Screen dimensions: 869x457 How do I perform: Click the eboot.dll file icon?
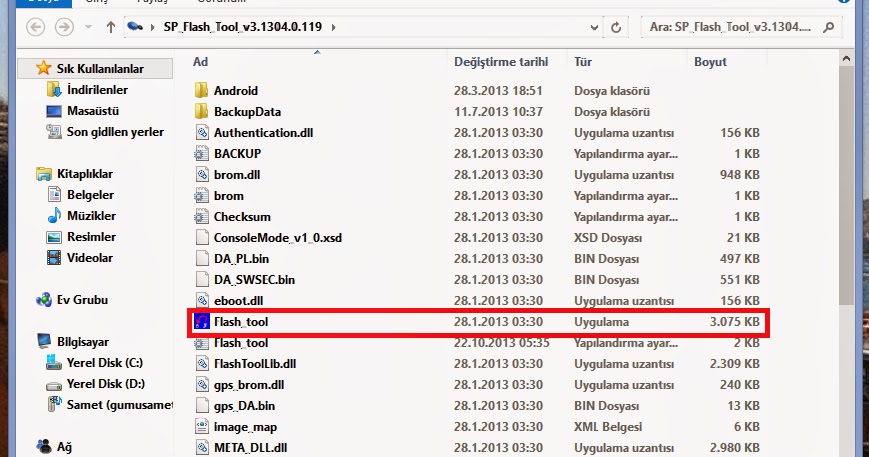point(202,300)
